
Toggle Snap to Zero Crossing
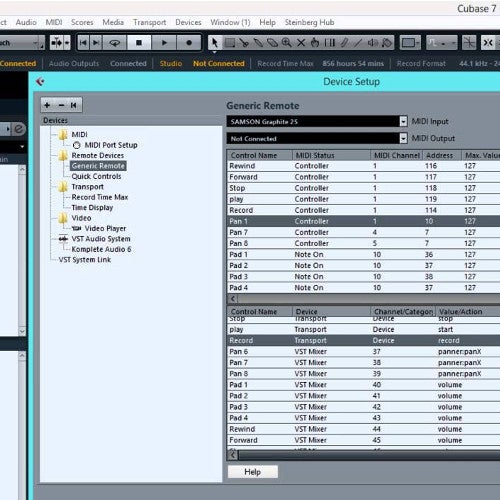click(x=469, y=43)
